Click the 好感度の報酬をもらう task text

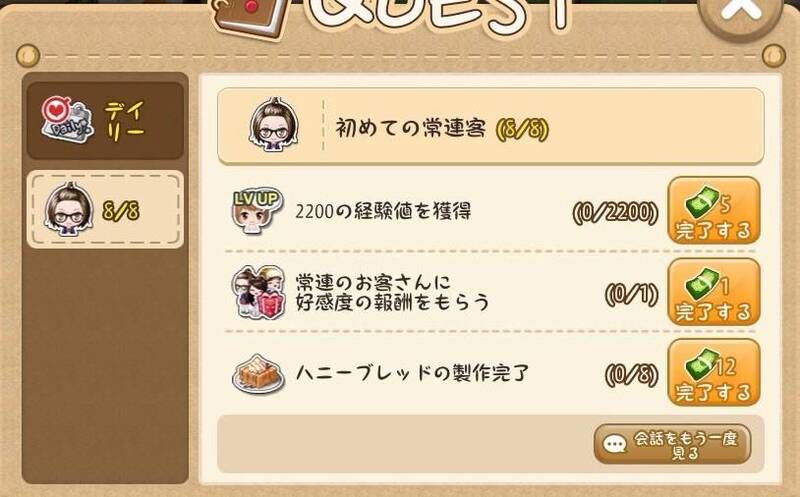392,302
